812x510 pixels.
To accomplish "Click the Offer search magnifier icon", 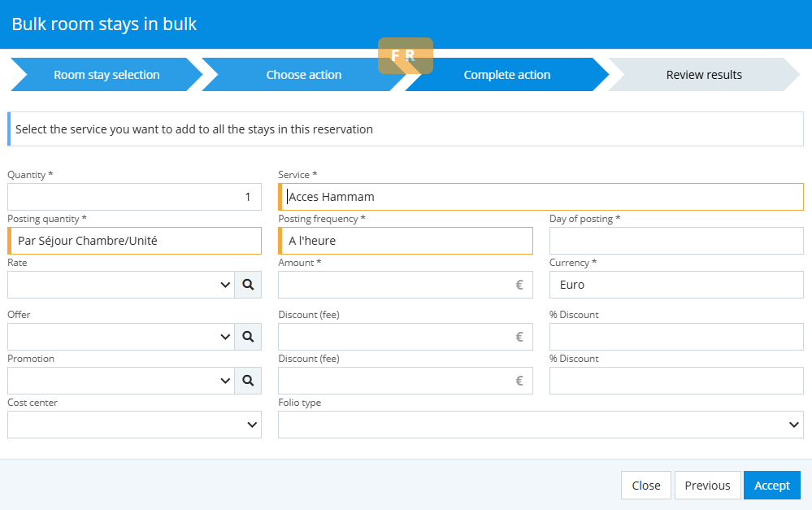I will [248, 337].
